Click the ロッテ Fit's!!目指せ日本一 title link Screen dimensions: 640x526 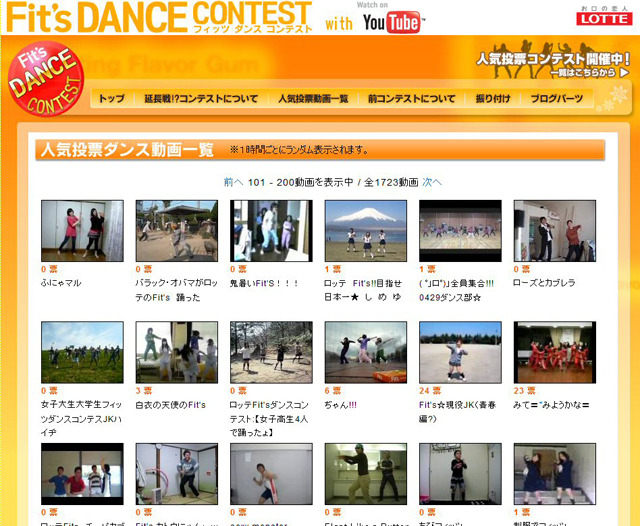pos(363,290)
